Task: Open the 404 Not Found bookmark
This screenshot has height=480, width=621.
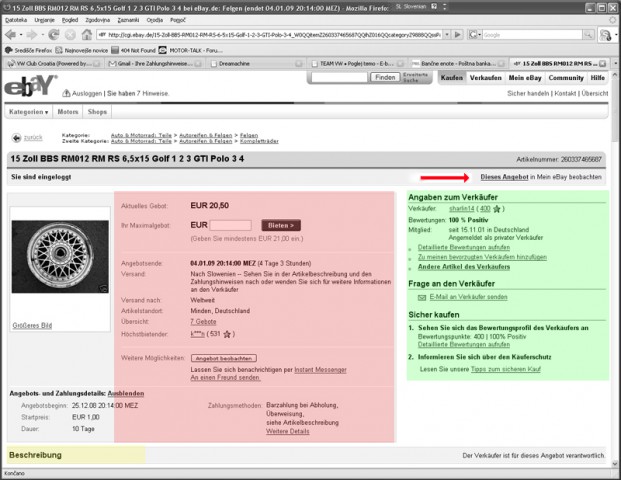Action: pyautogui.click(x=133, y=50)
